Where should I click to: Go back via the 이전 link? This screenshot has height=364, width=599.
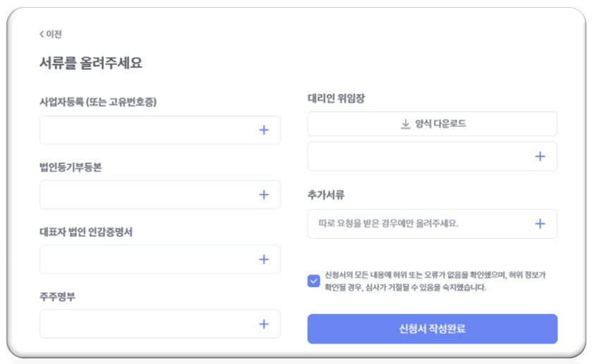point(54,34)
